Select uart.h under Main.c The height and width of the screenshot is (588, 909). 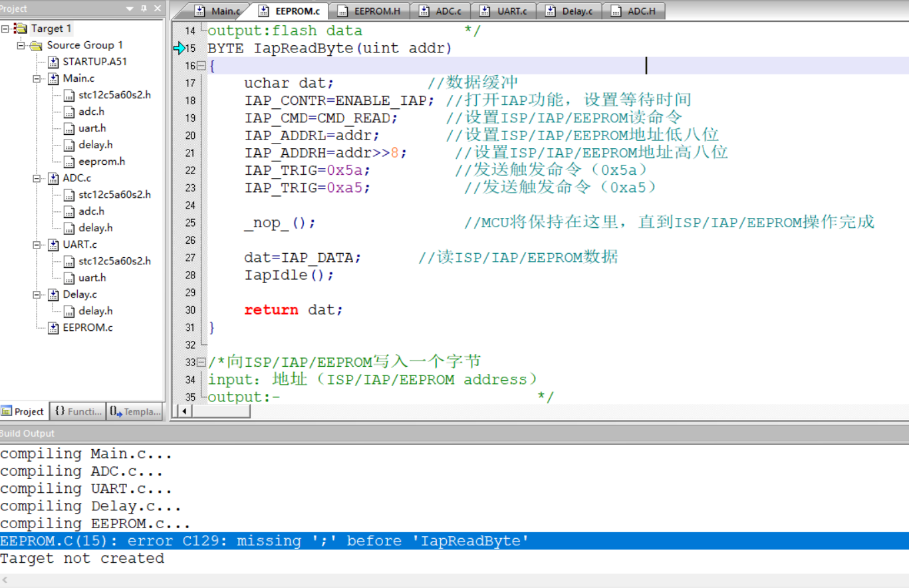tap(92, 128)
